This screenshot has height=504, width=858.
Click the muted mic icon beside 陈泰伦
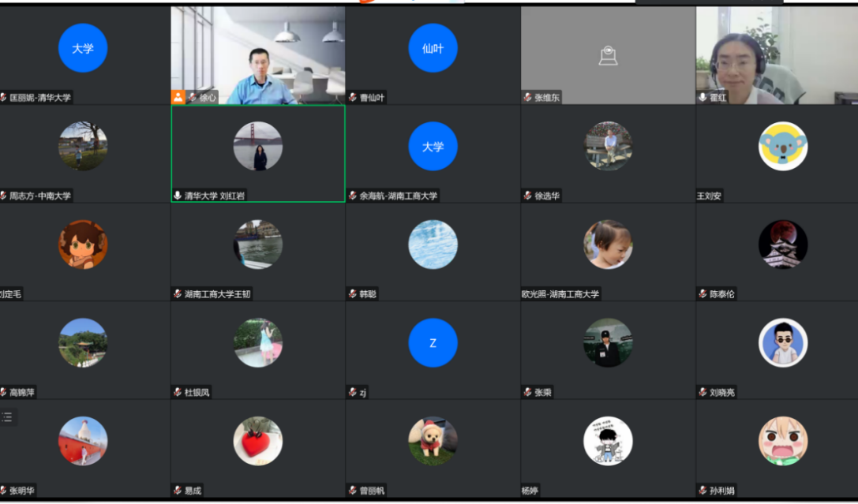point(703,294)
